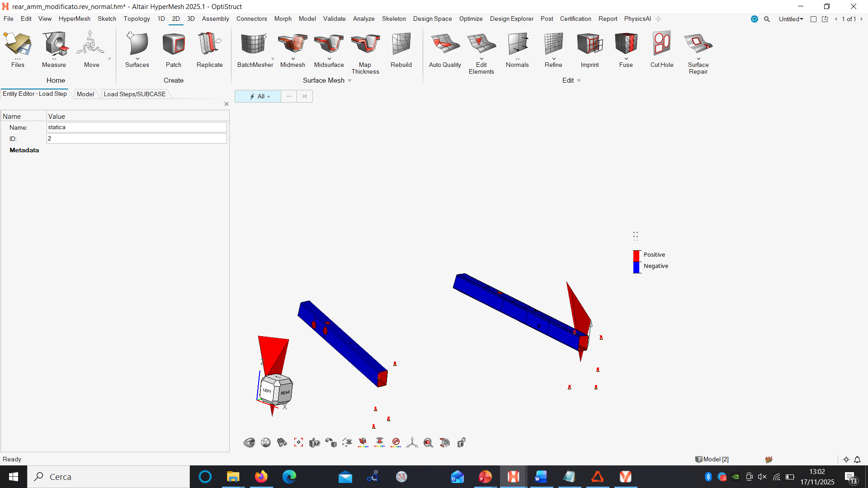
Task: Close the Entity Editor panel
Action: (226, 104)
